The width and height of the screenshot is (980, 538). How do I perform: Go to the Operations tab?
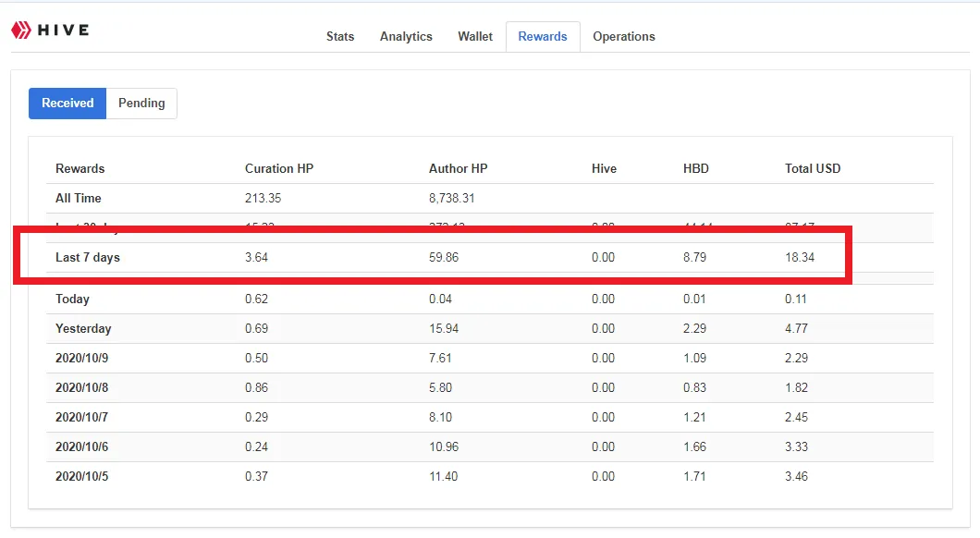point(624,36)
